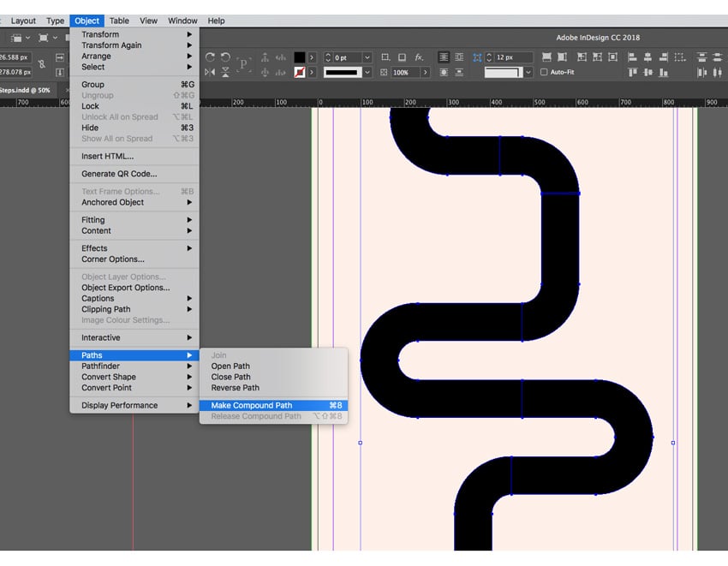This screenshot has width=728, height=566.
Task: Open the stroke weight dropdown showing 0 pt
Action: point(367,57)
